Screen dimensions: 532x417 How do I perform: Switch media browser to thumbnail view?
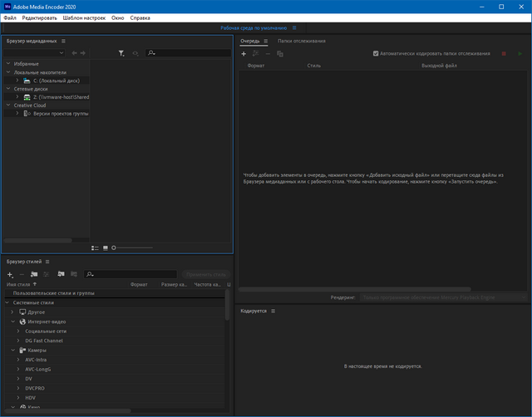pos(106,248)
